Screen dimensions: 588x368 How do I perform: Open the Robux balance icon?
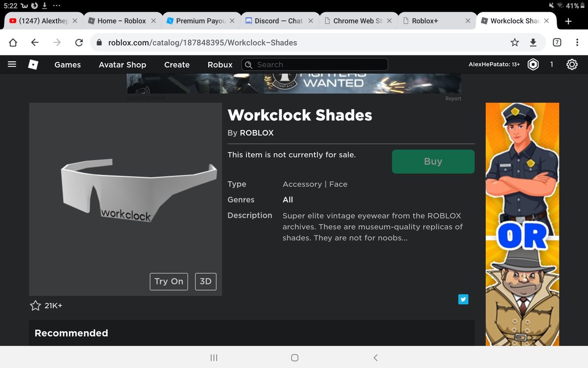pyautogui.click(x=533, y=64)
